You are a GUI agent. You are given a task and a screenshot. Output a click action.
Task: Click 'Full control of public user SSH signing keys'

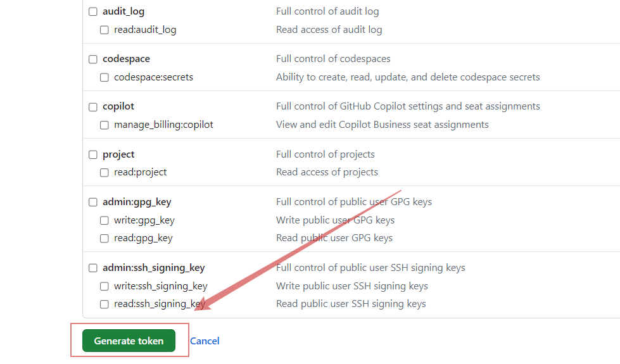click(370, 268)
